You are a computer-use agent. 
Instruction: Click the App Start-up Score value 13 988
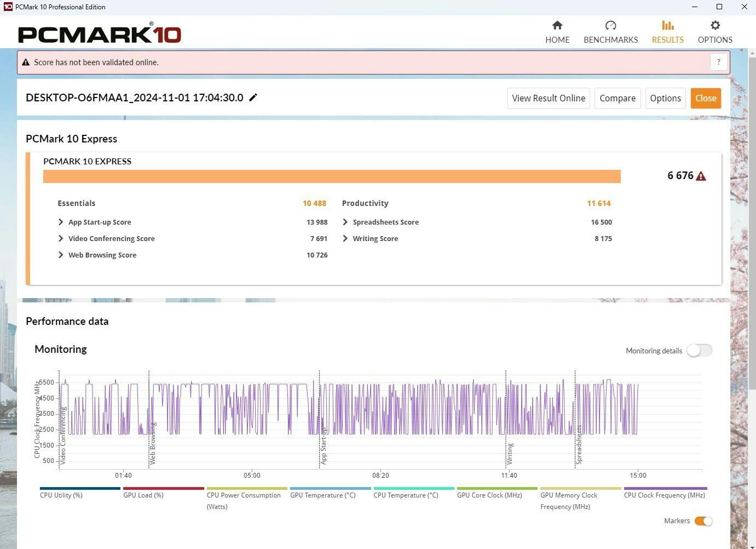(317, 222)
